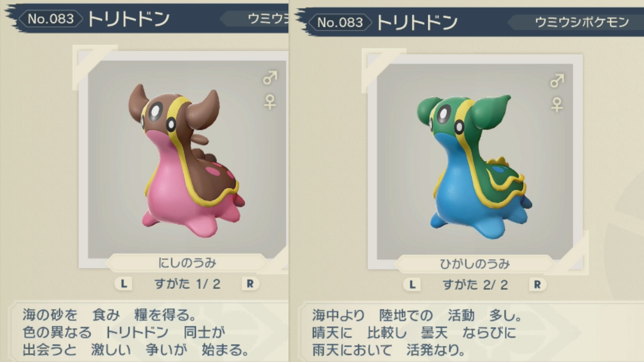Click the right No.083 number badge
Image resolution: width=644 pixels, height=362 pixels.
pyautogui.click(x=340, y=22)
